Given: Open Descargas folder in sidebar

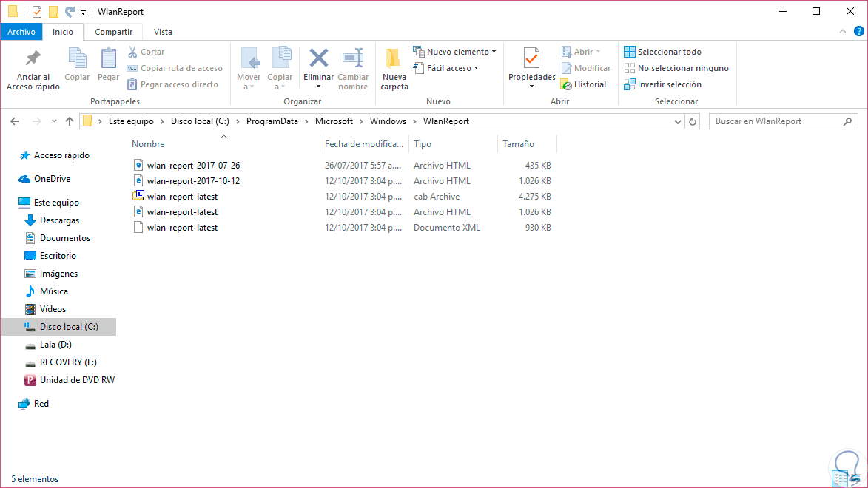Looking at the screenshot, I should (59, 220).
